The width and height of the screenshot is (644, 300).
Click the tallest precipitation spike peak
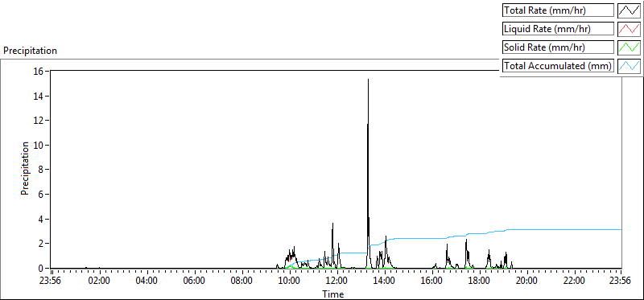368,80
